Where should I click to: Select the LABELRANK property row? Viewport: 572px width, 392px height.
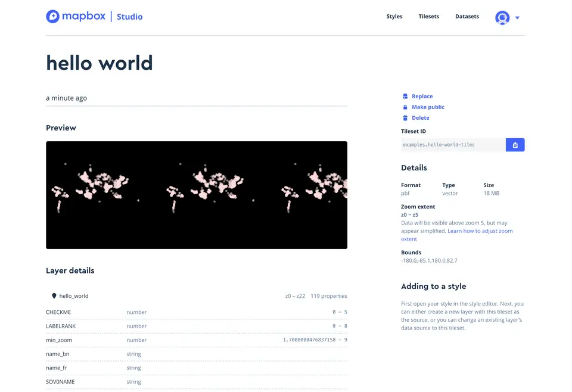pos(196,326)
